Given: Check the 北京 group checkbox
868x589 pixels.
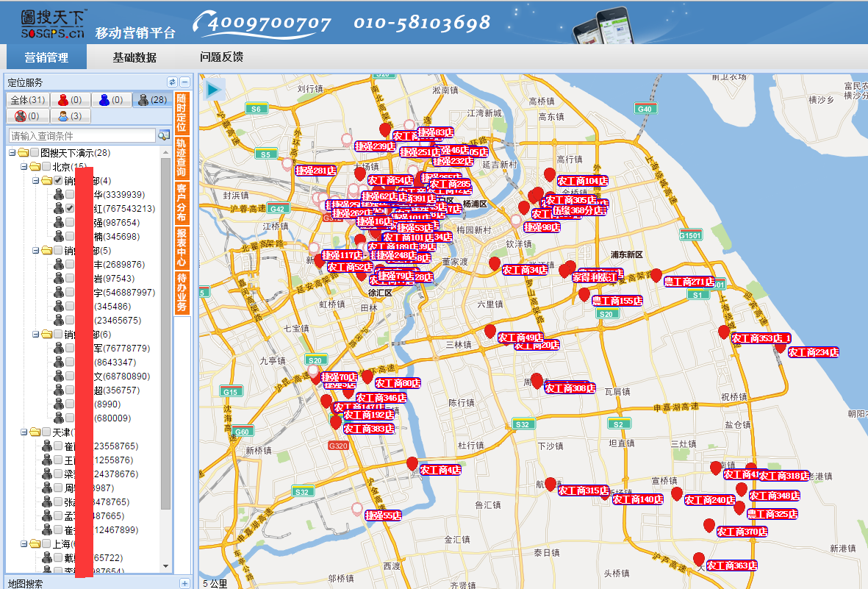Looking at the screenshot, I should coord(46,166).
